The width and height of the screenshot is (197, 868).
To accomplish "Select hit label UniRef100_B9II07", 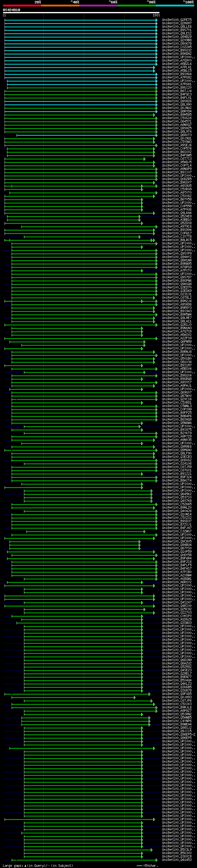I will (177, 172).
